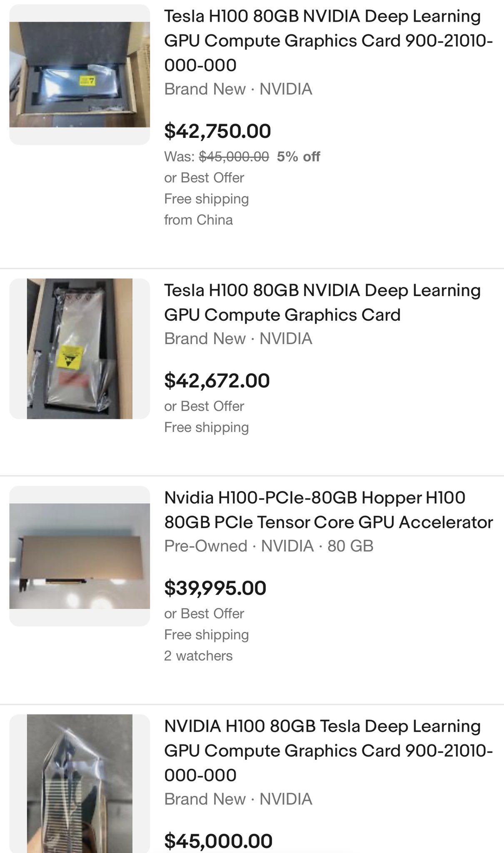Screen dimensions: 504x853
Task: Click the $45,000.00 price
Action: [218, 841]
